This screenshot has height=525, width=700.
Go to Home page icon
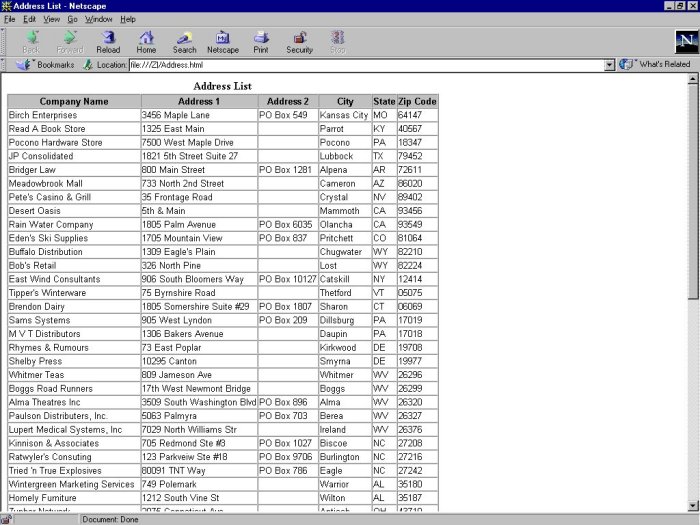pyautogui.click(x=146, y=40)
